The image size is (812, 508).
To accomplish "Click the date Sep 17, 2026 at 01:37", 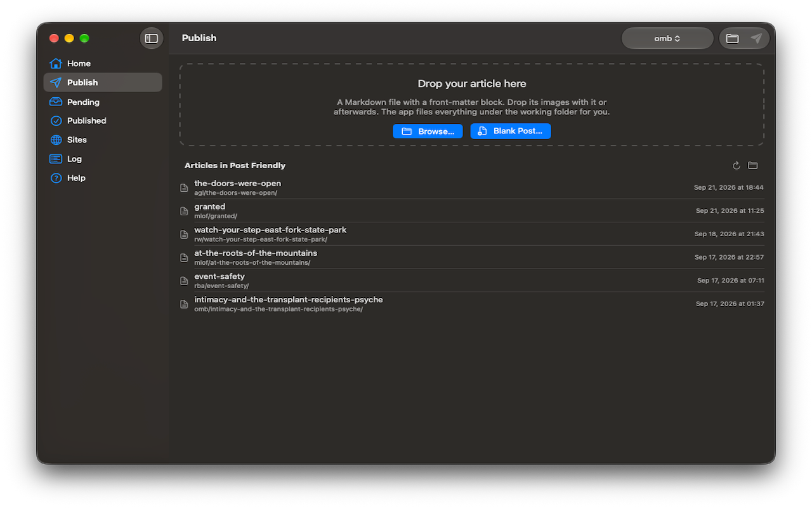I will pyautogui.click(x=730, y=304).
